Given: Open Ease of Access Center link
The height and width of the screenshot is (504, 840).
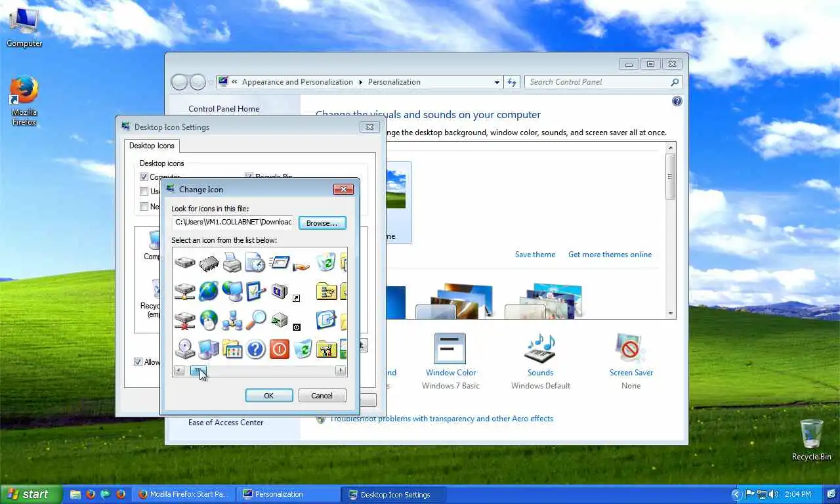Looking at the screenshot, I should coord(226,423).
